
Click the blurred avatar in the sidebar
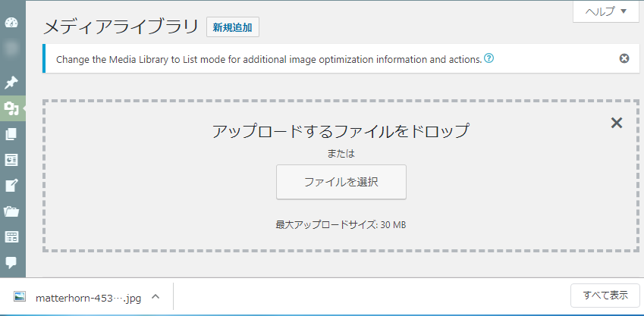click(11, 48)
